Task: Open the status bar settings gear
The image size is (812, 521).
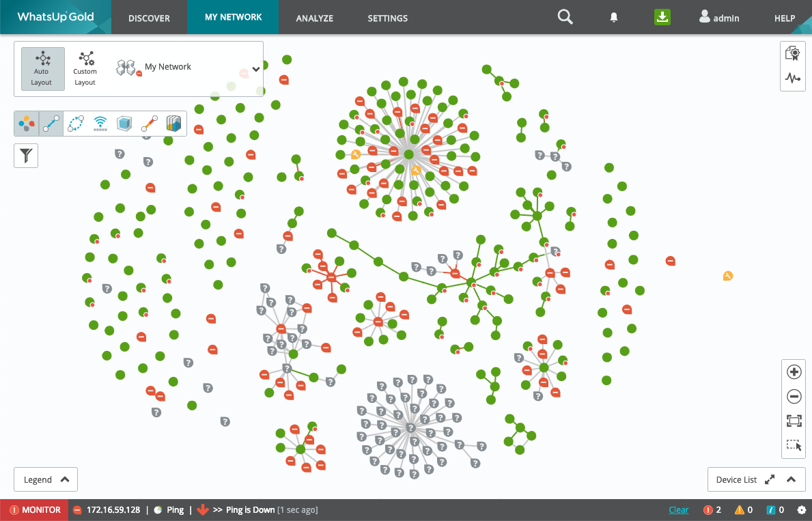Action: pos(802,510)
